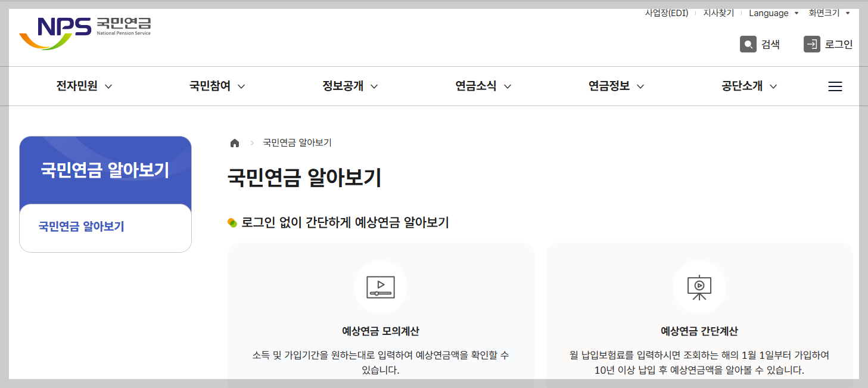Open the 지사찾기 link

coord(718,13)
